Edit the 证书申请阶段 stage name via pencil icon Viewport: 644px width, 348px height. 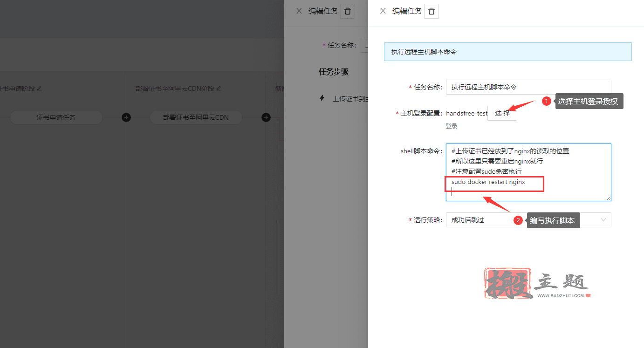point(39,89)
